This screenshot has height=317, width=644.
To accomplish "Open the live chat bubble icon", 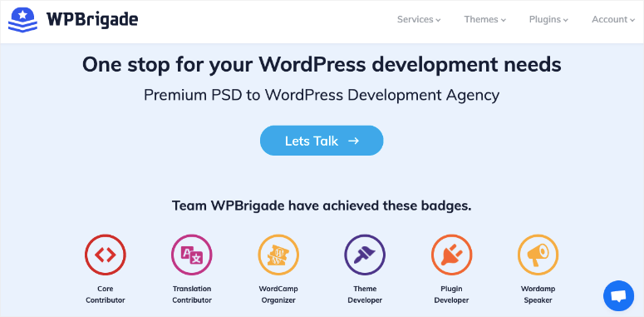I will click(618, 295).
